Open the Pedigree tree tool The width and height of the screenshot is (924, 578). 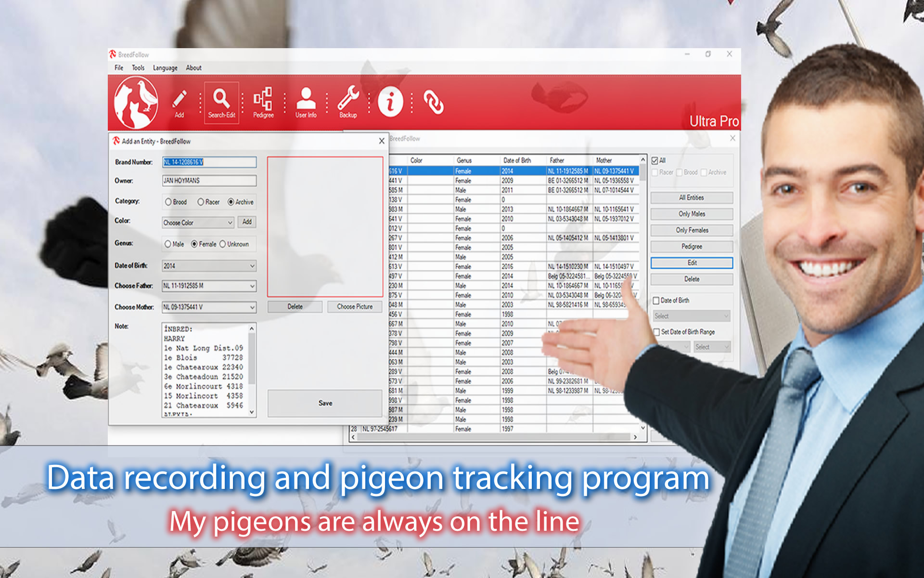[x=263, y=103]
